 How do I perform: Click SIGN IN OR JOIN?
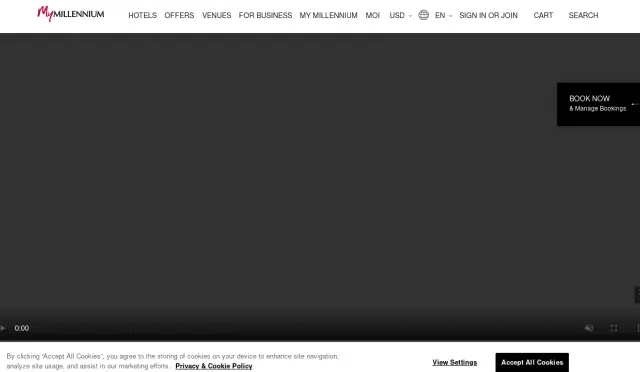point(489,16)
